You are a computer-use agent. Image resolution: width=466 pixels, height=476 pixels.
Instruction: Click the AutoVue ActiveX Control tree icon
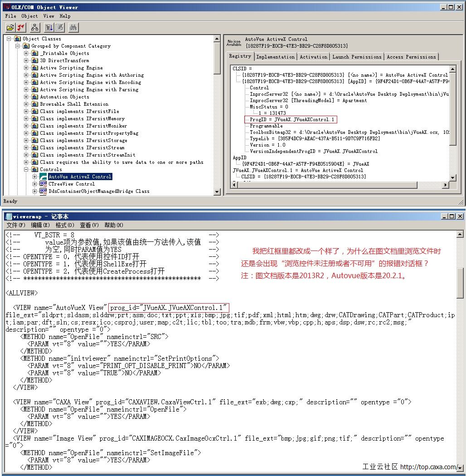coord(44,177)
